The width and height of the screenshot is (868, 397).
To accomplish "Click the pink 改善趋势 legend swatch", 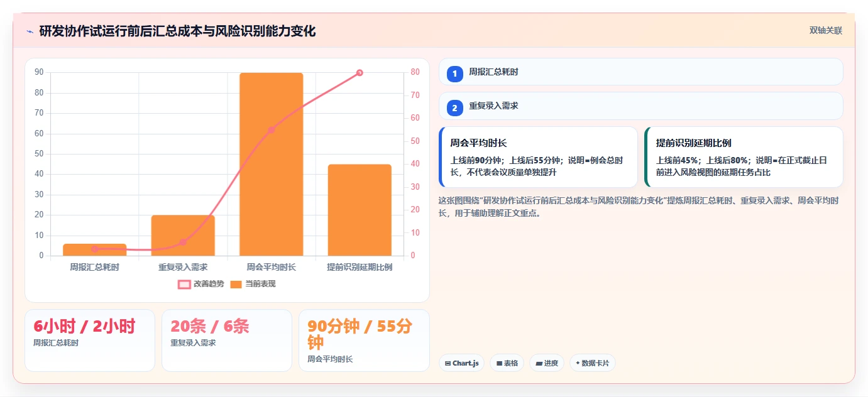I will click(x=184, y=284).
